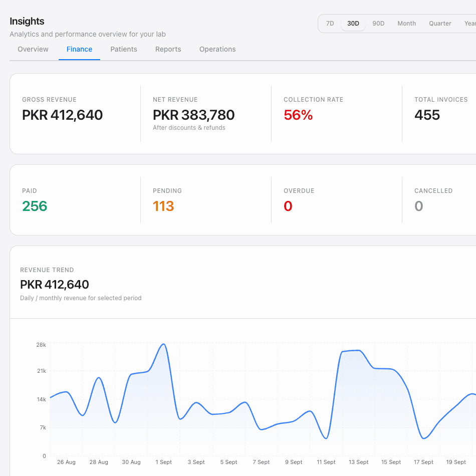476x476 pixels.
Task: Click the chart dip near 11 Sept
Action: click(x=326, y=438)
